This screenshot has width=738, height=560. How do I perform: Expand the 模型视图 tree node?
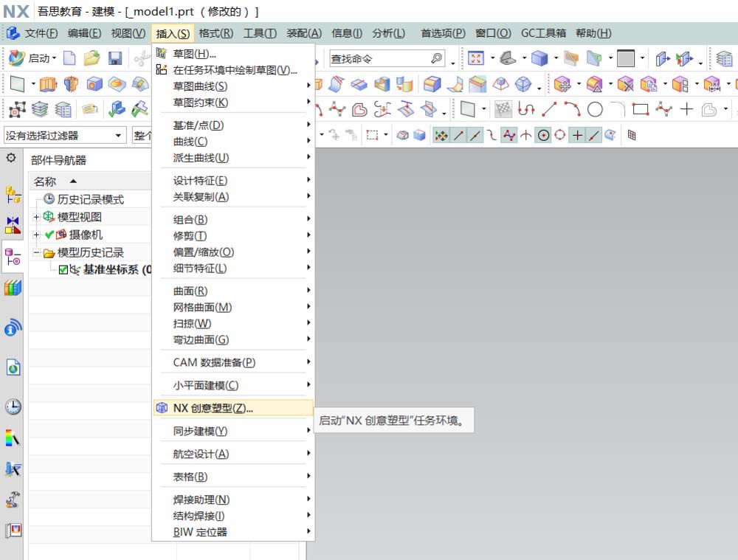[x=36, y=216]
